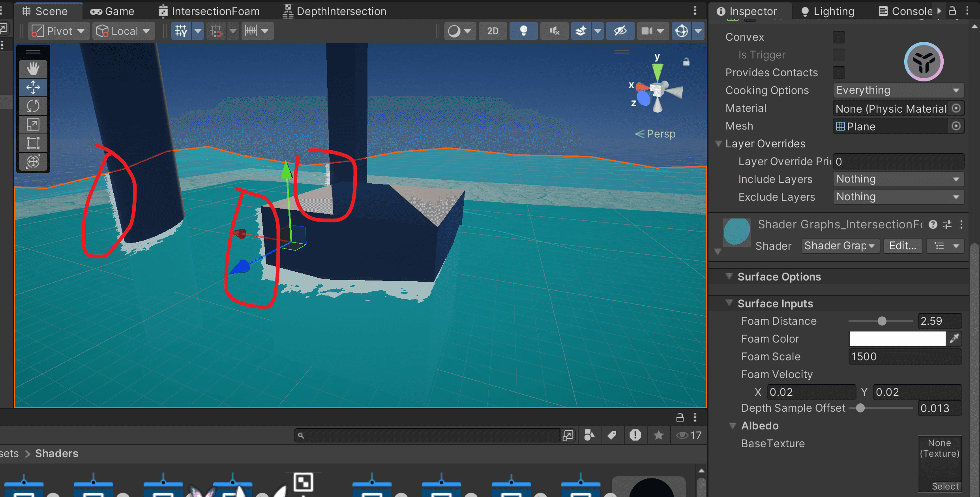Open the Foam Color swatch
The width and height of the screenshot is (980, 497).
pyautogui.click(x=897, y=339)
